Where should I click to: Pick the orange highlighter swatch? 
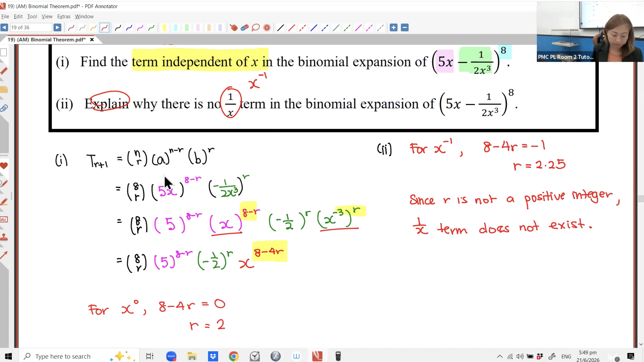point(209,27)
